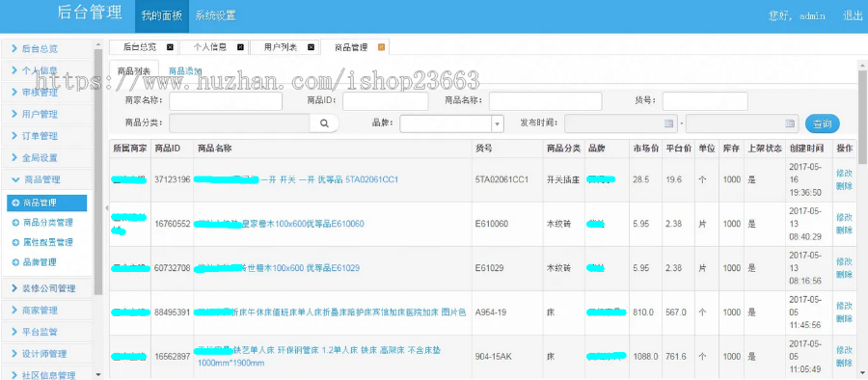The width and height of the screenshot is (868, 380).
Task: Click 修改 for product 88495391
Action: point(844,306)
